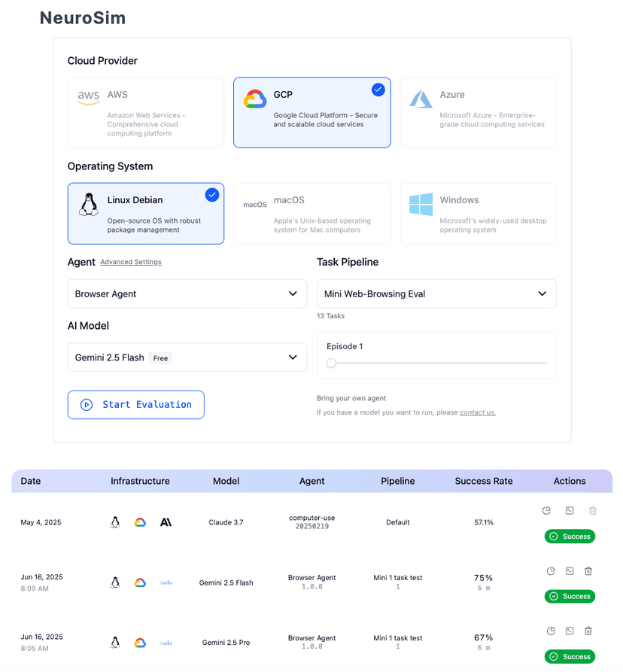The image size is (623, 672).
Task: Click the Anthropic model icon in the May 4 row
Action: point(166,521)
